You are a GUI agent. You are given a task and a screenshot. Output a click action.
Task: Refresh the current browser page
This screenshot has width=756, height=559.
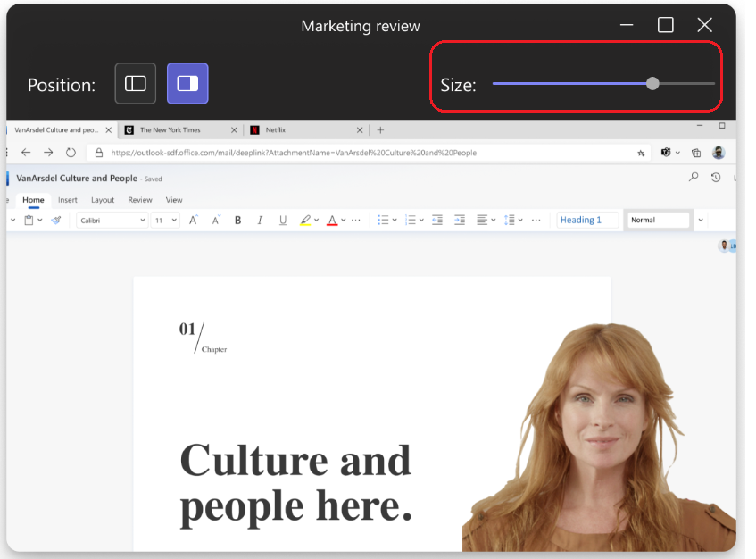coord(71,152)
